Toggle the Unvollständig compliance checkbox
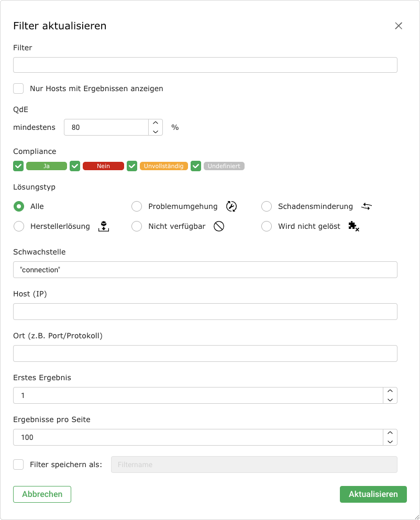The height and width of the screenshot is (520, 420). coord(132,166)
